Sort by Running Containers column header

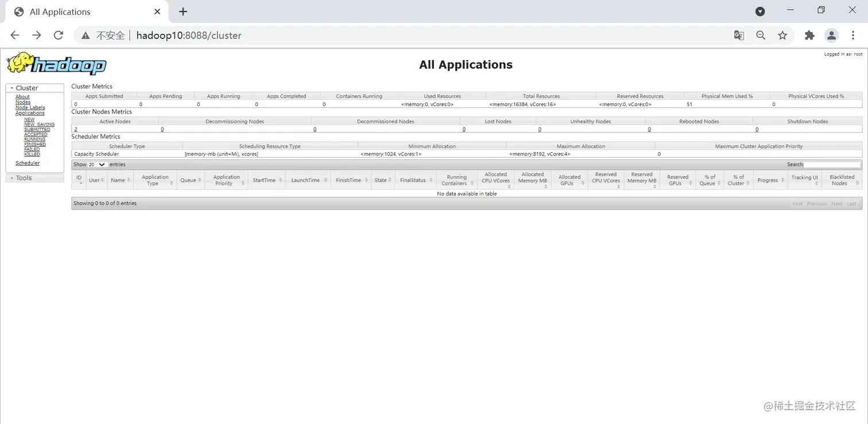point(457,180)
